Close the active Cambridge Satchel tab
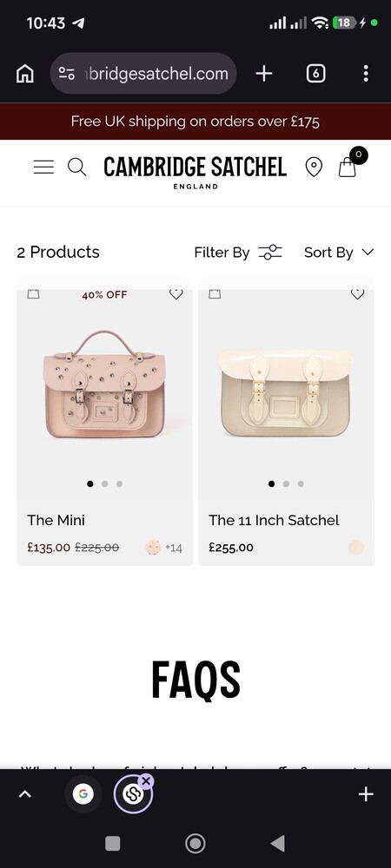 146,781
